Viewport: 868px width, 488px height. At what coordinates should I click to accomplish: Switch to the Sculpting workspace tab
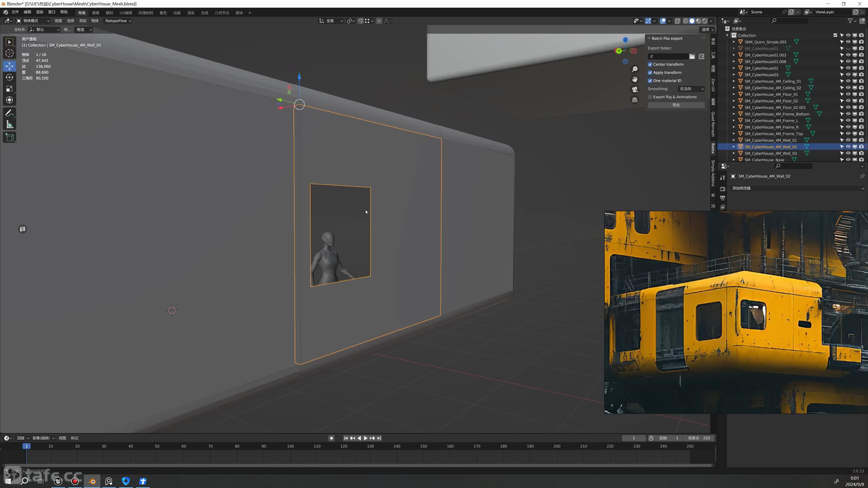tap(109, 13)
